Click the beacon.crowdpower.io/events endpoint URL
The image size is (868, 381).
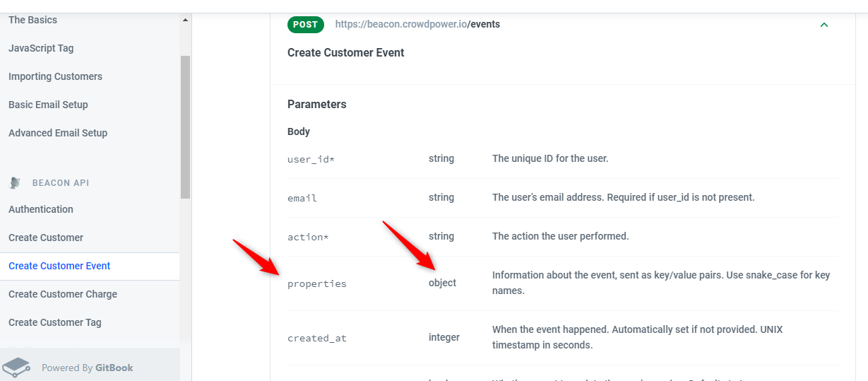417,24
